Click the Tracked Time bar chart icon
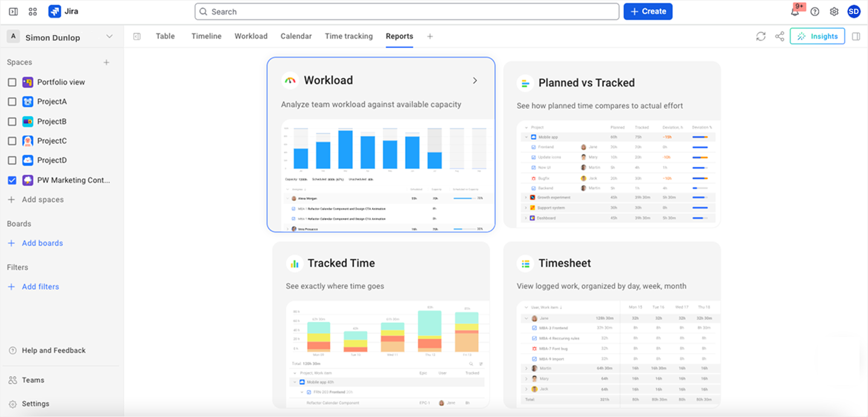This screenshot has width=868, height=417. tap(295, 263)
